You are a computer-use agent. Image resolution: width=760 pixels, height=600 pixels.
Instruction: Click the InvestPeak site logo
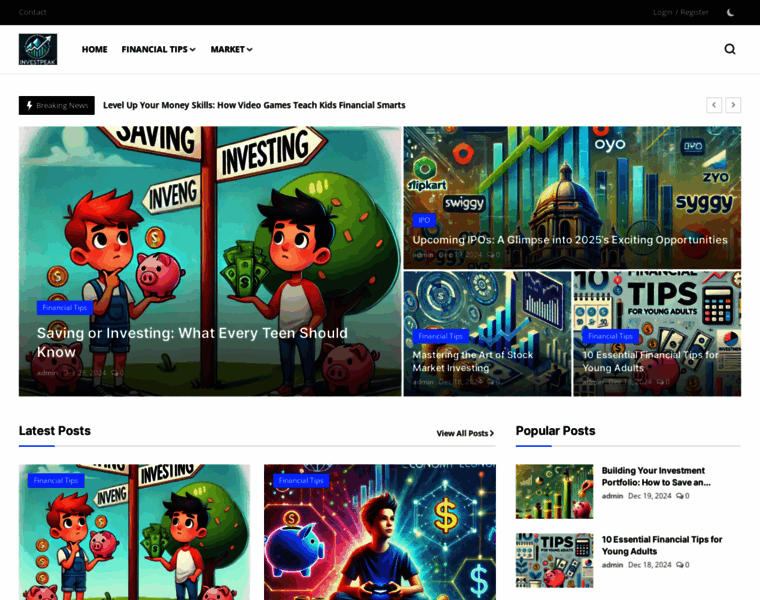tap(38, 49)
